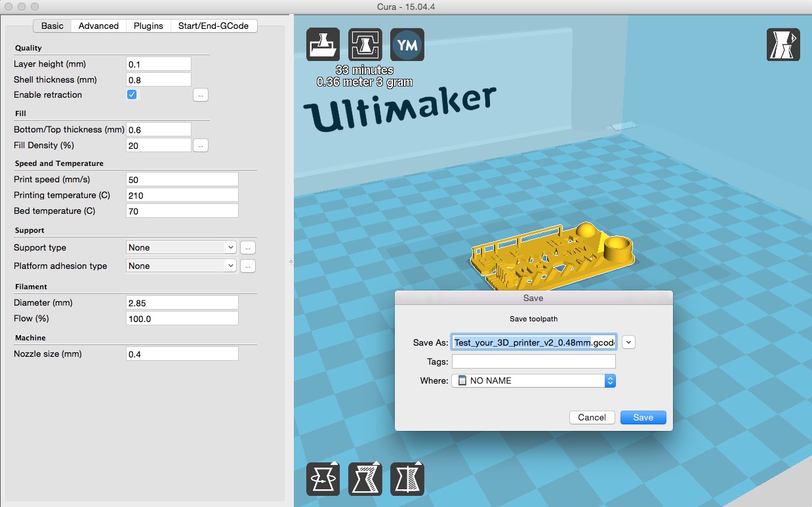Click the '33 minutes' print time text

pyautogui.click(x=365, y=70)
